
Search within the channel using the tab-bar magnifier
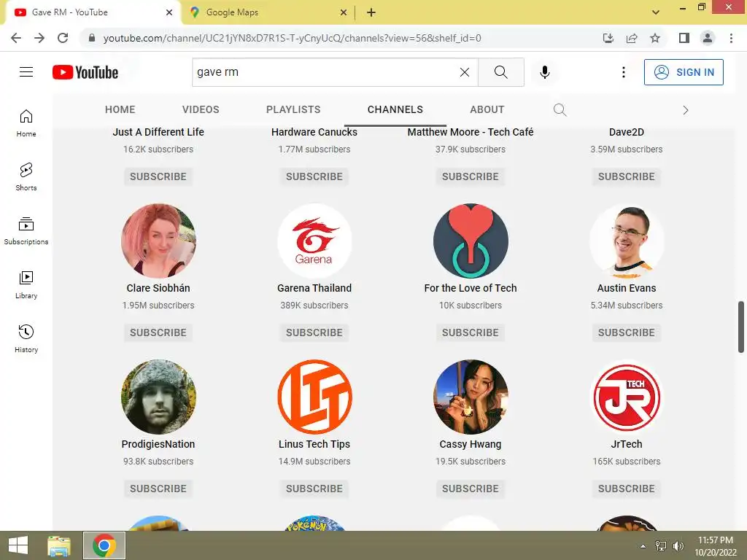point(560,110)
